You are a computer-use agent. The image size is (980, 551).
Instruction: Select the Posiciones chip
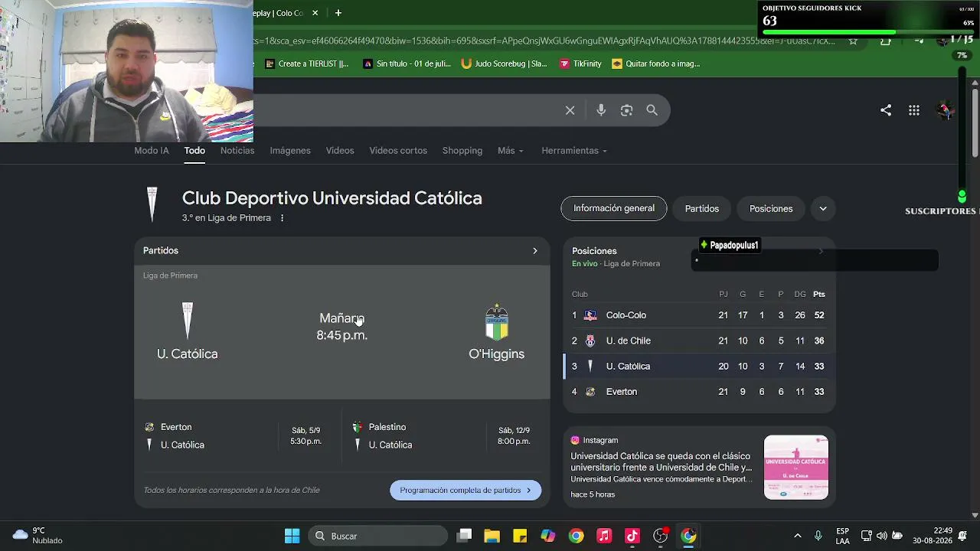point(771,208)
